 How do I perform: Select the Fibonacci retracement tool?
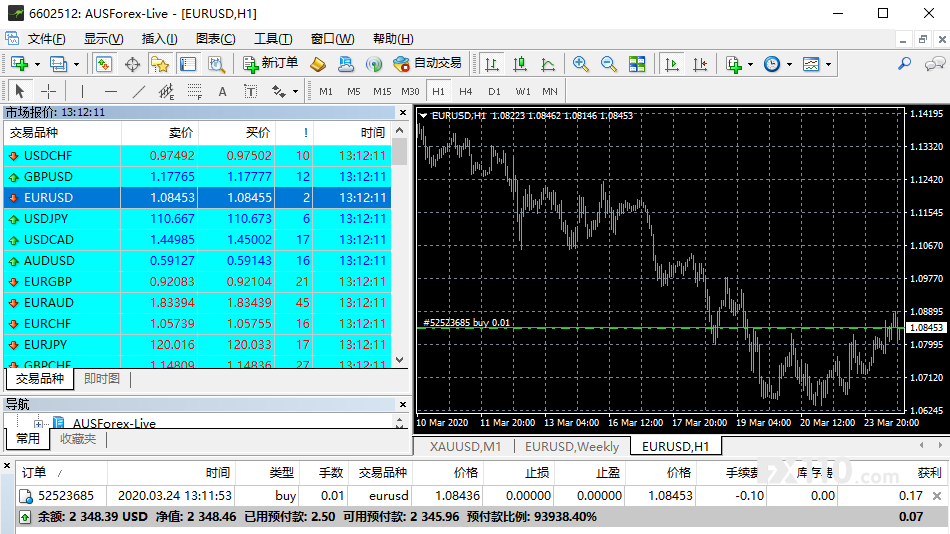(x=194, y=92)
